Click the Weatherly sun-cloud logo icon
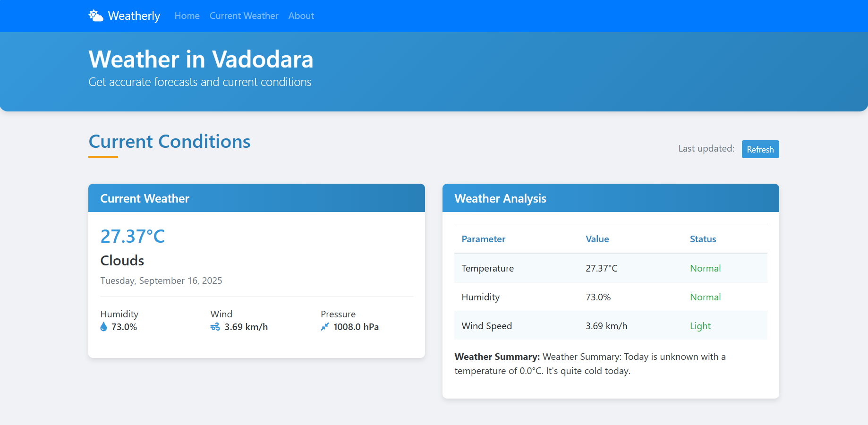868x425 pixels. (x=96, y=16)
